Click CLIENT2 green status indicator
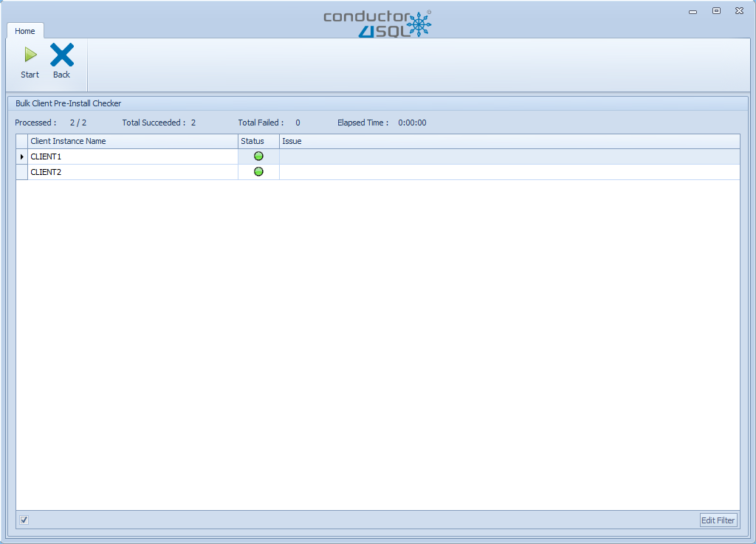Image resolution: width=756 pixels, height=544 pixels. [258, 171]
